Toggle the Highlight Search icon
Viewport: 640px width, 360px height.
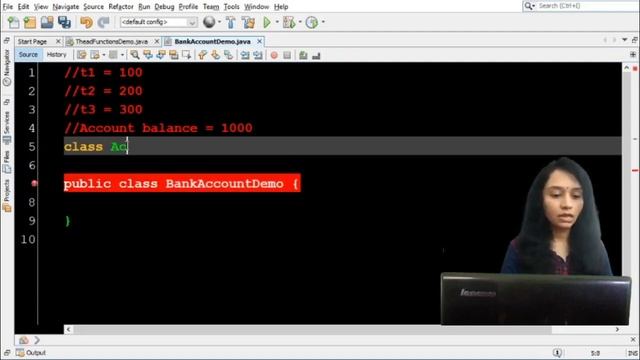[x=174, y=55]
